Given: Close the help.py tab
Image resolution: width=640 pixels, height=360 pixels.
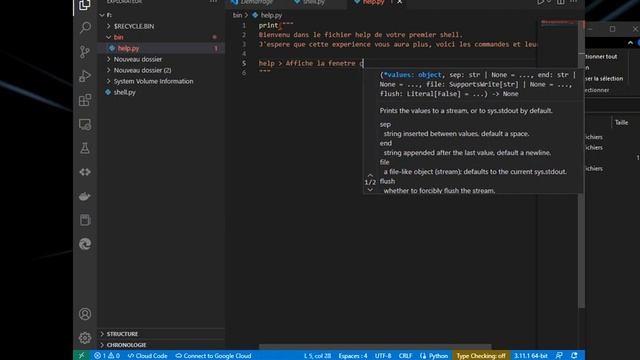Looking at the screenshot, I should [x=400, y=2].
